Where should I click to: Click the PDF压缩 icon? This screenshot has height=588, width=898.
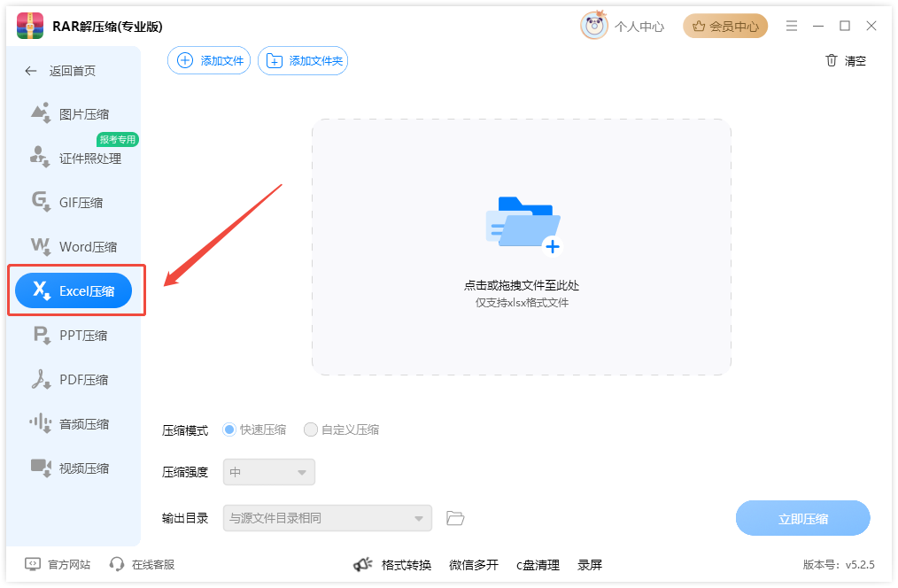41,379
